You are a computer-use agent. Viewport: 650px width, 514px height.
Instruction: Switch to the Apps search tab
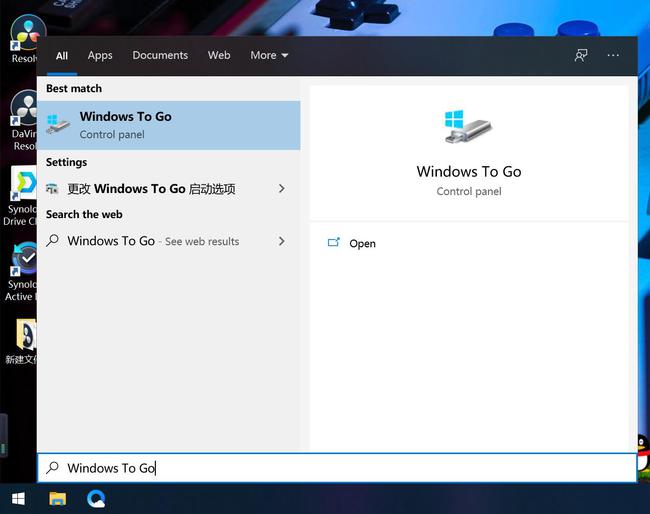100,55
